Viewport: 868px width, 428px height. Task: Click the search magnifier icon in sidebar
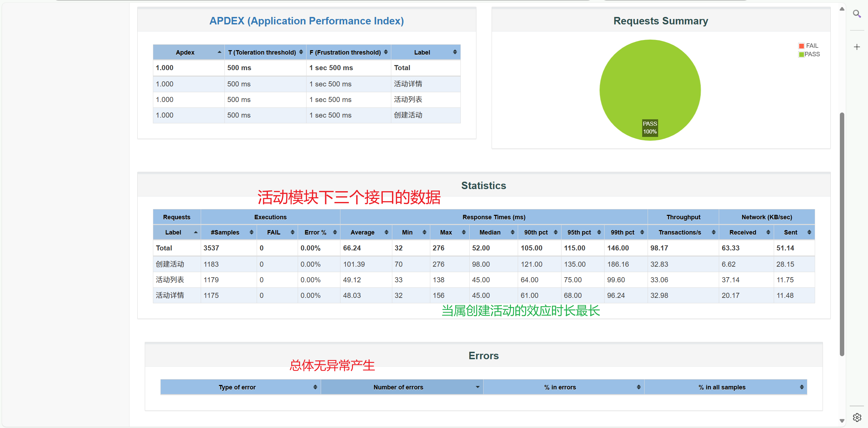click(857, 14)
